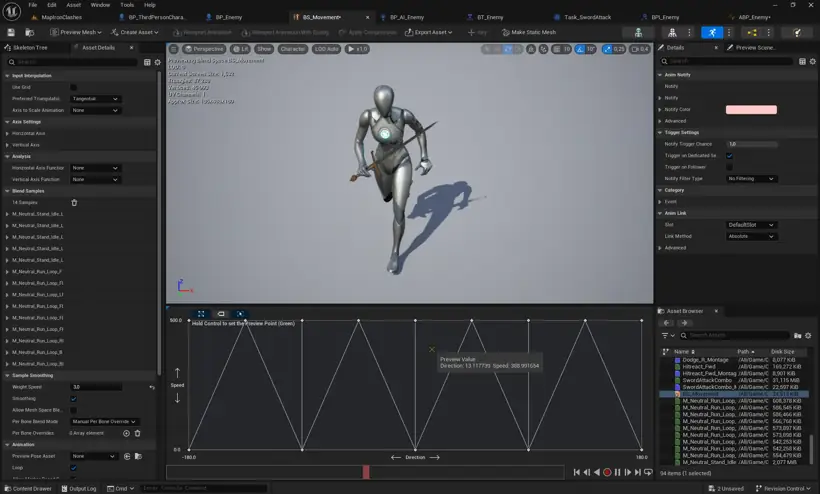Open Details panel settings gear icon
This screenshot has height=494, width=820.
813,61
